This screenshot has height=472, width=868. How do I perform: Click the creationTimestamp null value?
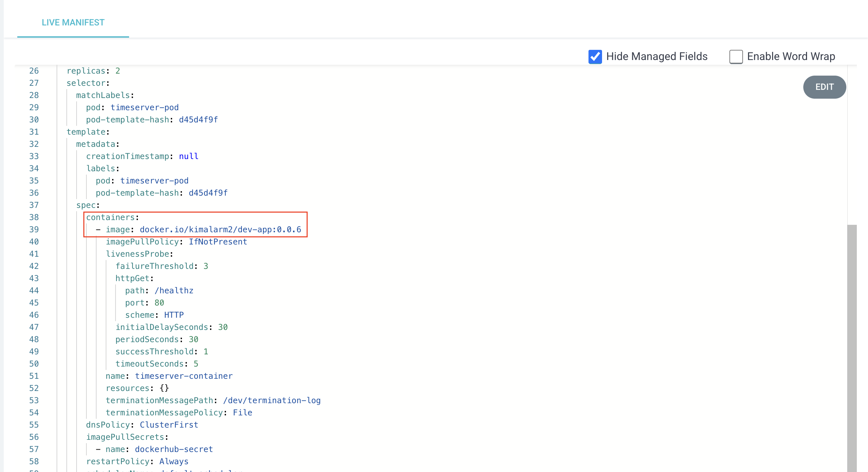pyautogui.click(x=188, y=156)
